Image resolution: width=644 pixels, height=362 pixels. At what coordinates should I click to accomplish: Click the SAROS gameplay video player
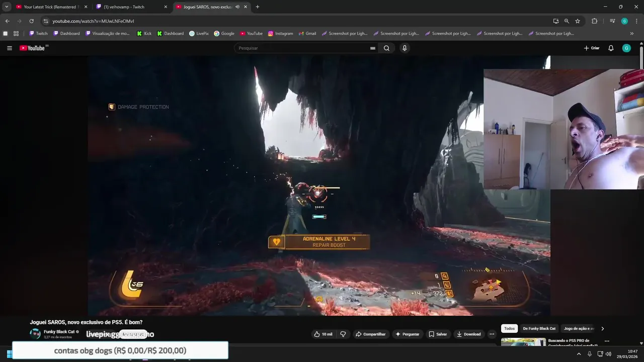319,185
